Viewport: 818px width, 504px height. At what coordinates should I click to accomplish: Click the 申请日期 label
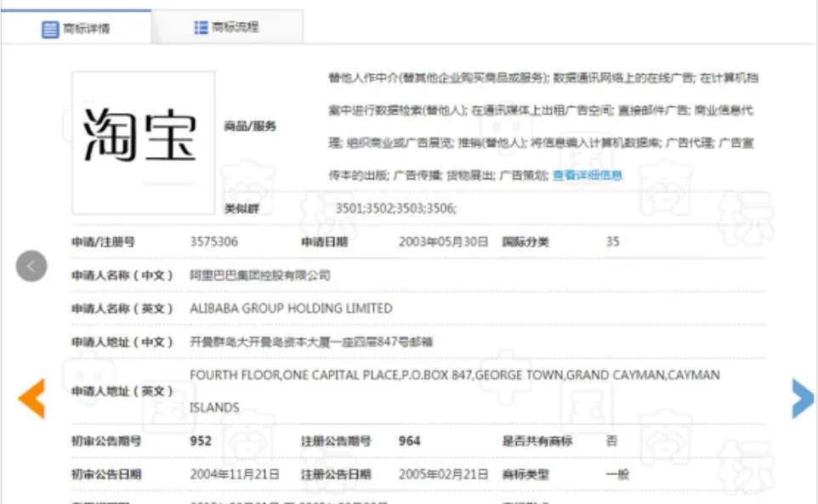tap(325, 242)
